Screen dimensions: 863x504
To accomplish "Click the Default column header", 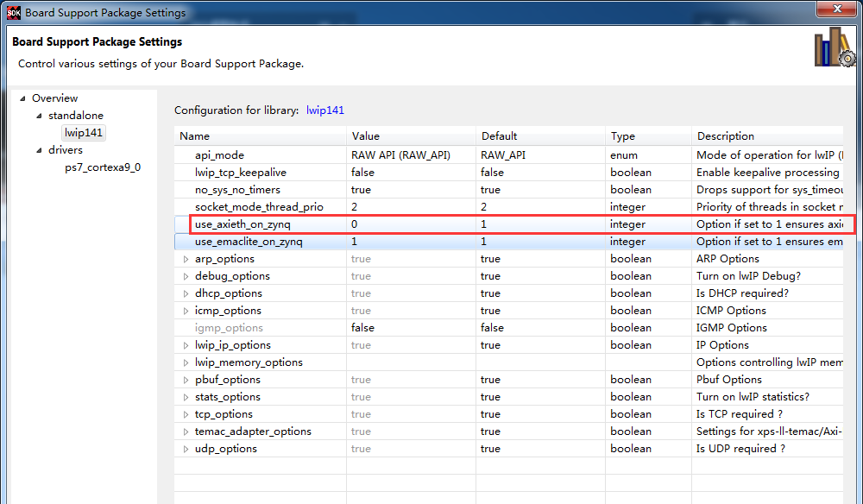I will click(x=540, y=135).
